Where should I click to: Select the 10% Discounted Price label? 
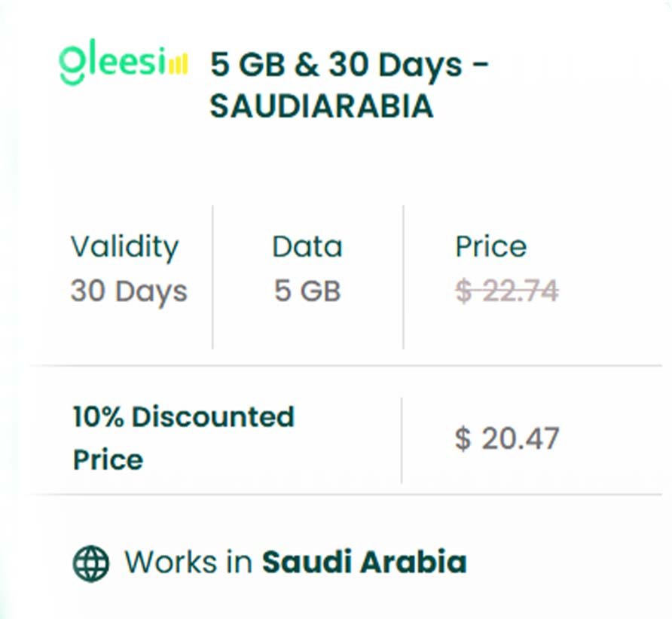coord(183,438)
